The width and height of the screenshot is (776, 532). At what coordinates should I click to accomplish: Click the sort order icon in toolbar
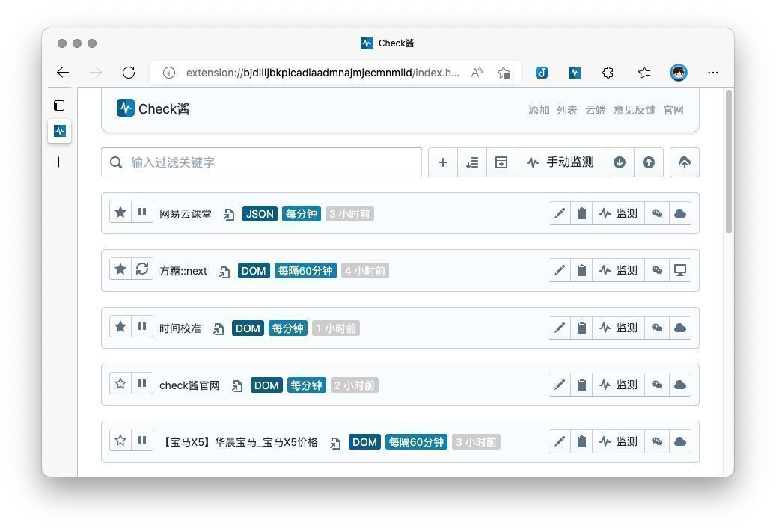click(x=472, y=162)
